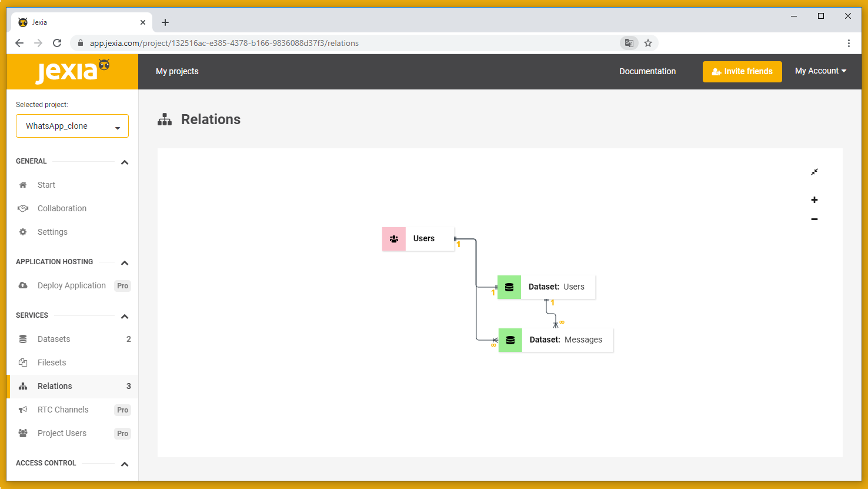Click the Pro badge next to RTC Channels
The height and width of the screenshot is (489, 868).
[122, 410]
